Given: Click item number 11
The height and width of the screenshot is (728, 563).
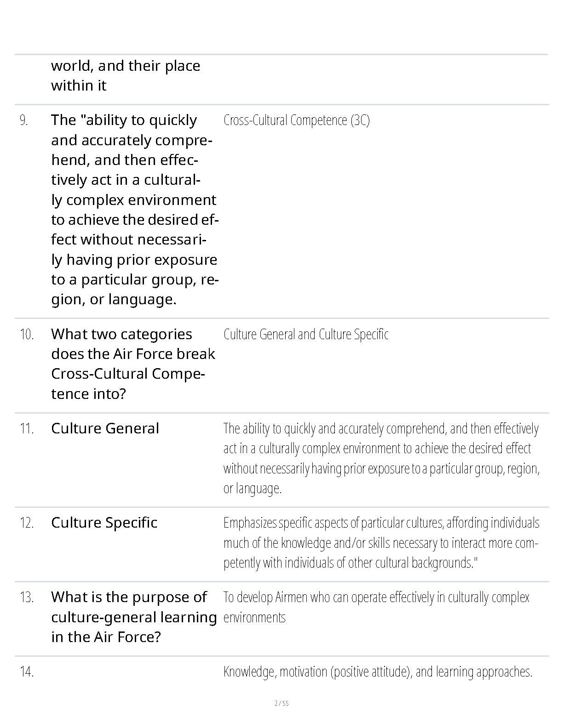Looking at the screenshot, I should (x=27, y=429).
